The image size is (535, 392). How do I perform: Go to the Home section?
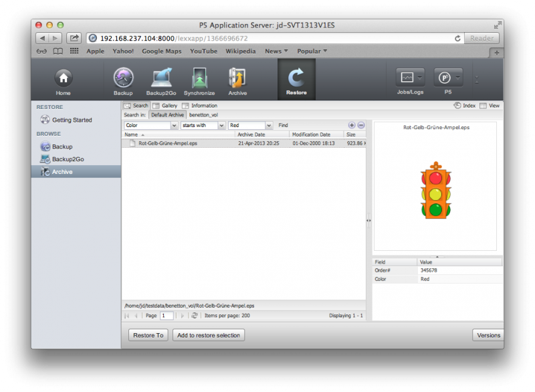pos(63,81)
